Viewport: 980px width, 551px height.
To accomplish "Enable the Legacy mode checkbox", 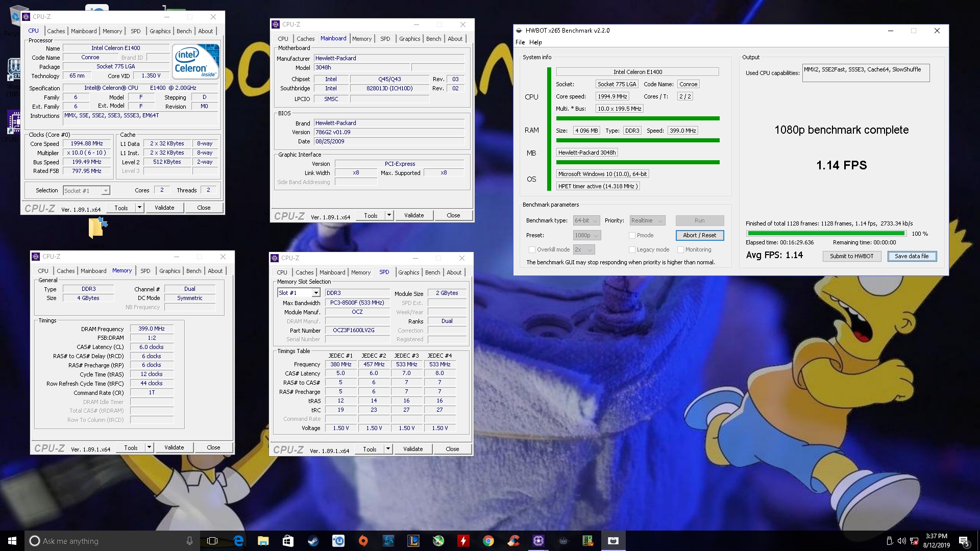I will tap(632, 249).
